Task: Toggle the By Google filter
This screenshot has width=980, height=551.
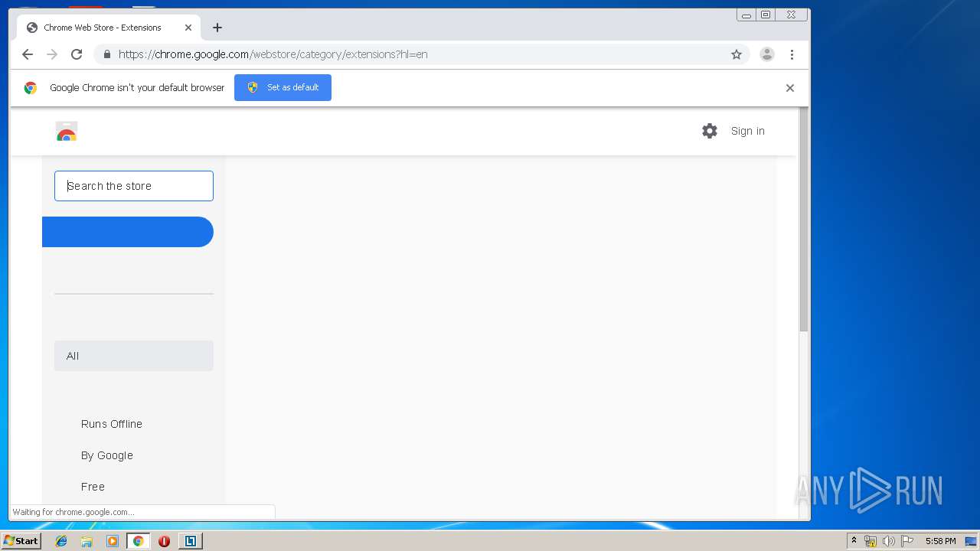Action: pyautogui.click(x=107, y=455)
